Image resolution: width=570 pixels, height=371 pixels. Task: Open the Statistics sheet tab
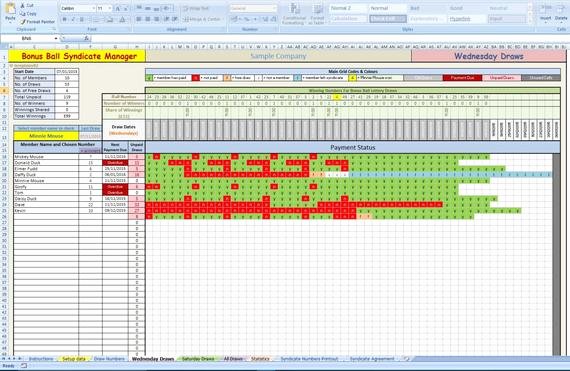tap(260, 359)
